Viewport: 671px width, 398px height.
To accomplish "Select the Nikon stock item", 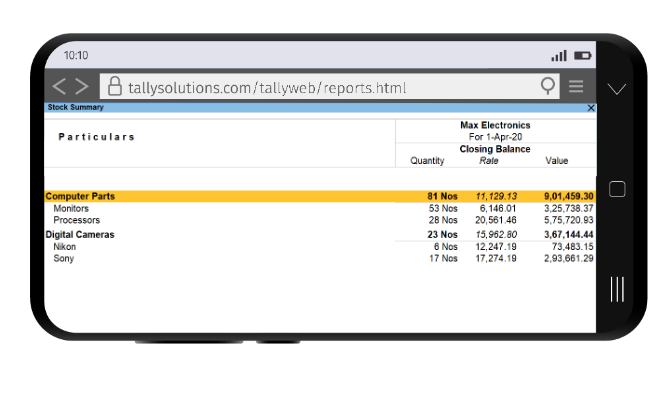I will click(65, 247).
